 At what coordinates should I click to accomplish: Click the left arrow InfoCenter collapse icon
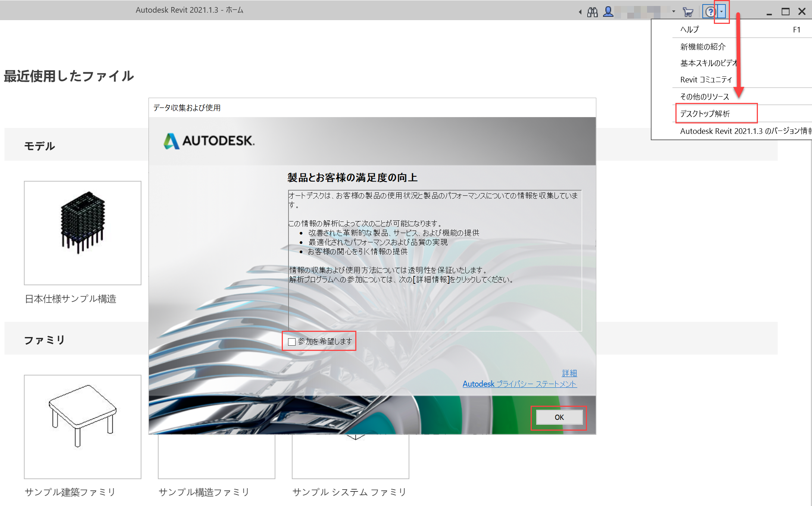pyautogui.click(x=580, y=12)
